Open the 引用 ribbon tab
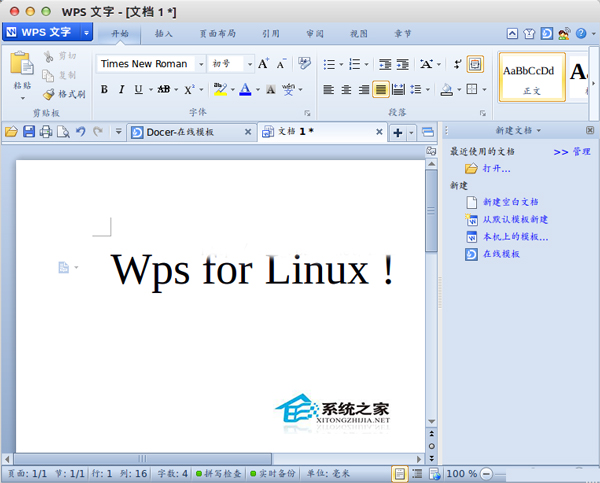This screenshot has height=483, width=600. [271, 34]
